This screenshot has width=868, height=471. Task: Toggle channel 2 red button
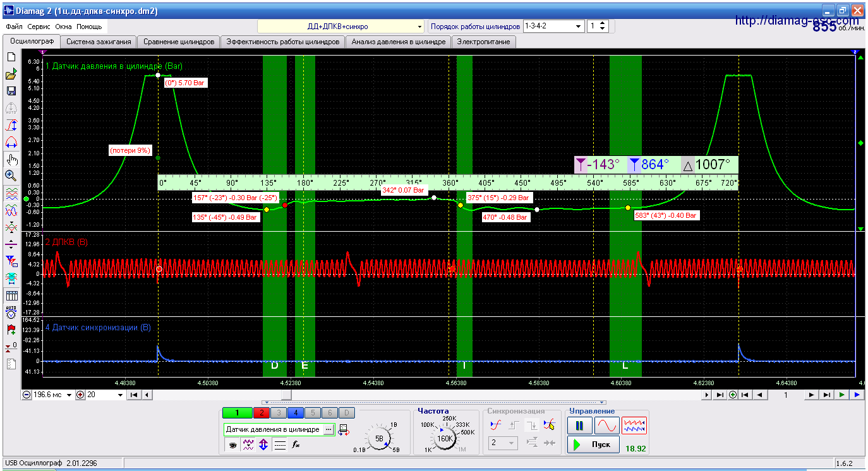[261, 413]
